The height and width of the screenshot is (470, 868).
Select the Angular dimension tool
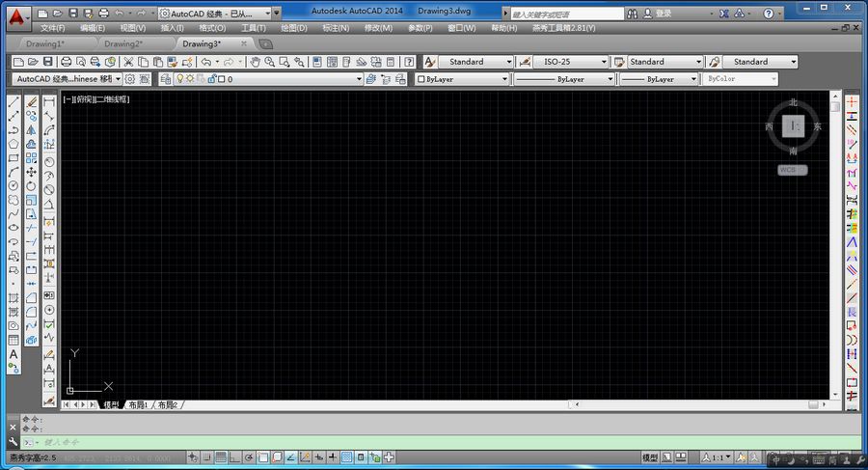(49, 205)
